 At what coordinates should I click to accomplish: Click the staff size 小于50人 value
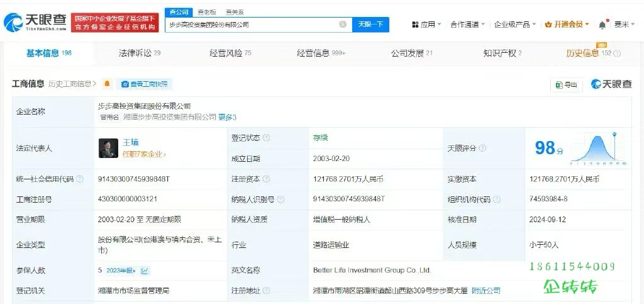click(x=544, y=245)
